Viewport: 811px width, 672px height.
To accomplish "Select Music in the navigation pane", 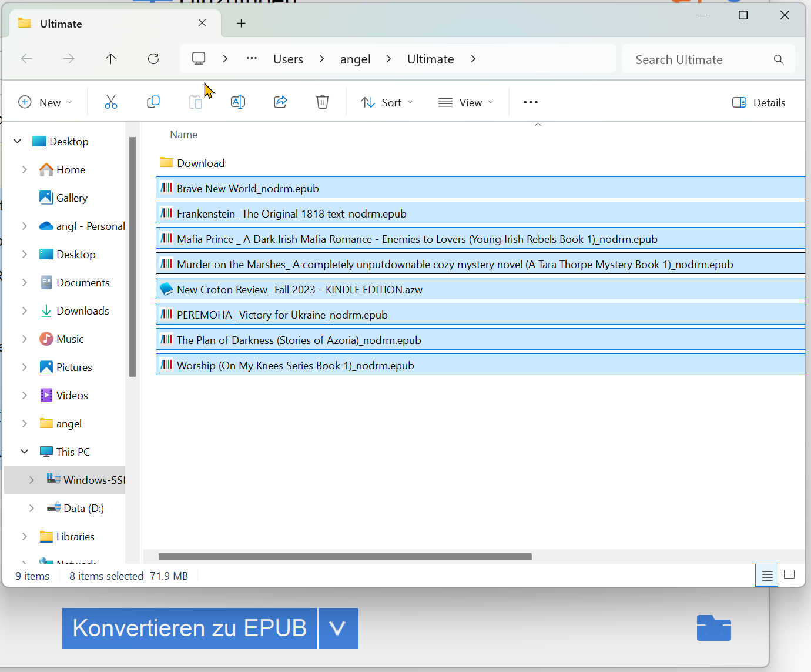I will 62,339.
